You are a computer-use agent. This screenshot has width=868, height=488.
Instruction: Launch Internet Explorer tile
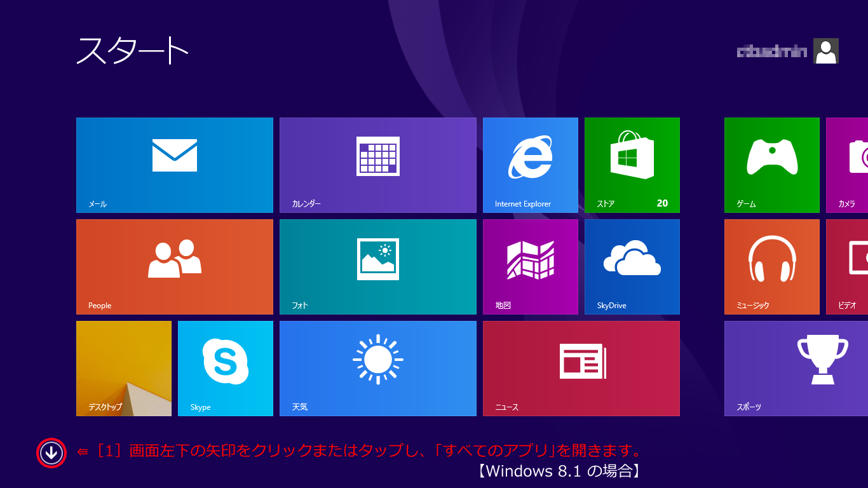pos(531,165)
